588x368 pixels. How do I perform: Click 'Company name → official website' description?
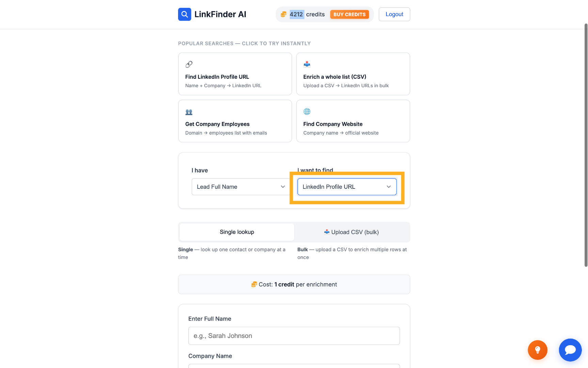[x=341, y=133]
